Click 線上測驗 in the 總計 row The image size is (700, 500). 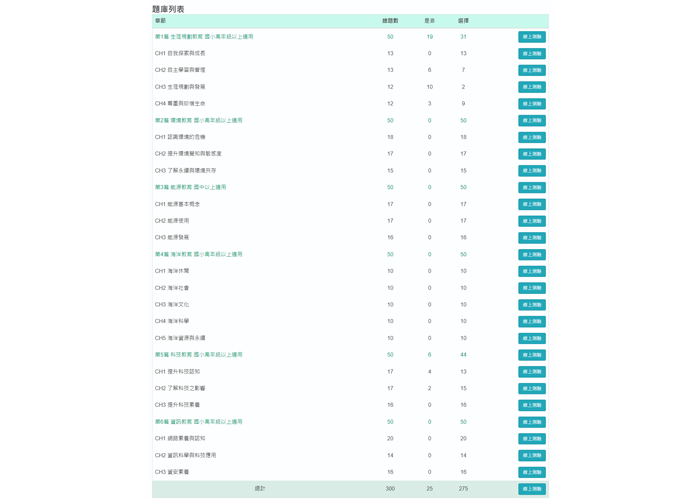531,489
